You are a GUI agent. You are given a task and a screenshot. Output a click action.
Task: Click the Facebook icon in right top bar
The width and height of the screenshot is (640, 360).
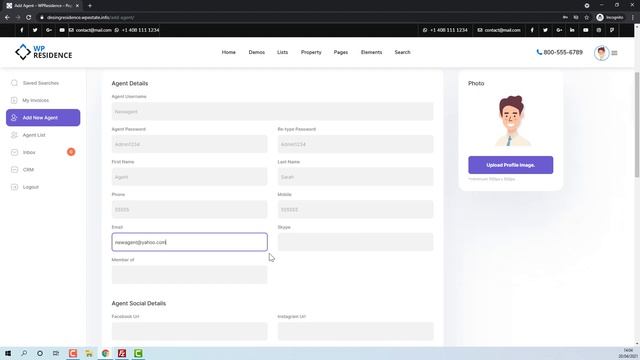click(x=532, y=30)
